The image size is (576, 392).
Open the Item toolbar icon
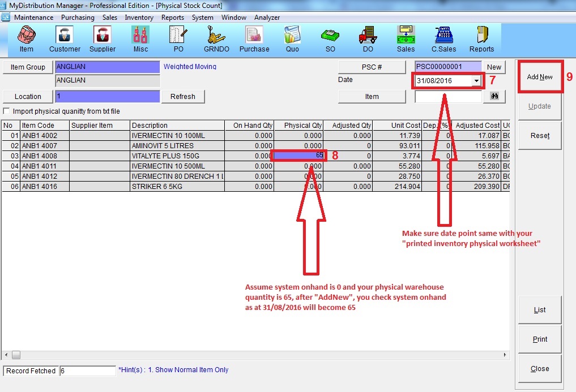point(26,39)
